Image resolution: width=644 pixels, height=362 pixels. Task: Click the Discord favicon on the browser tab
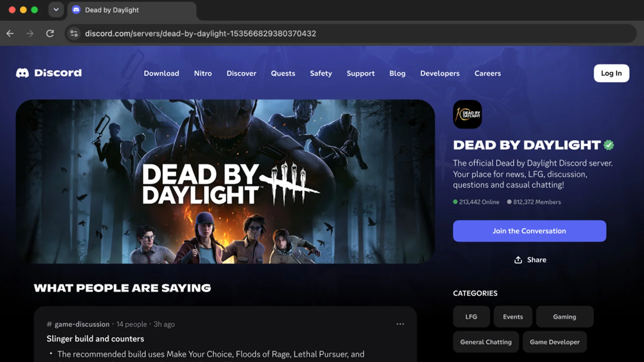coord(76,10)
